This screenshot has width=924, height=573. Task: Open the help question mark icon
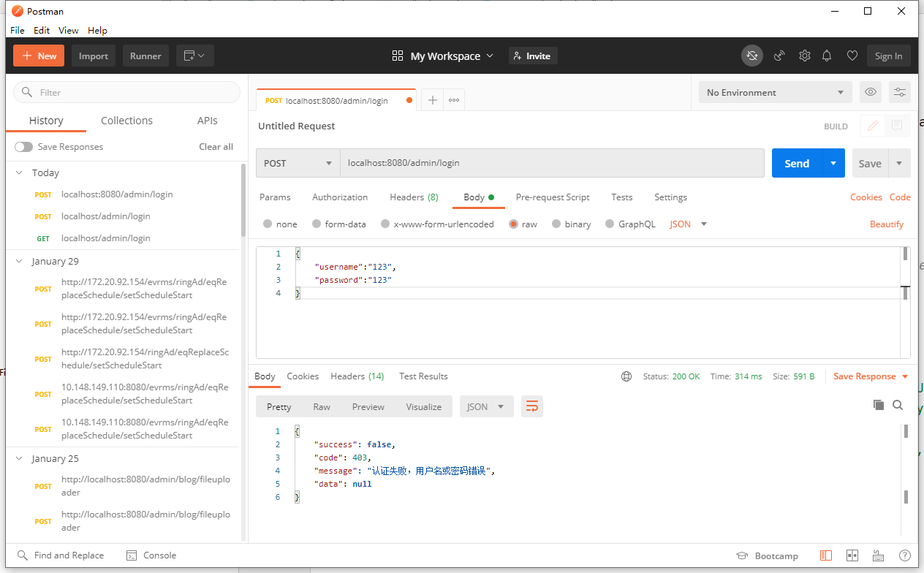tap(905, 555)
